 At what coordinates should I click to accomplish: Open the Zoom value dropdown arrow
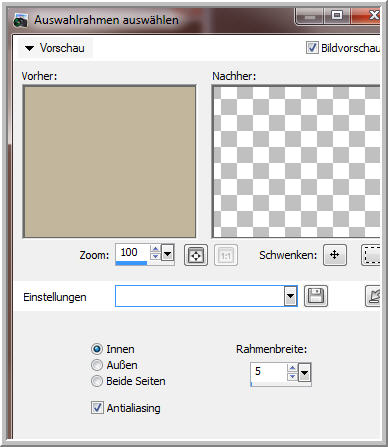coord(167,253)
